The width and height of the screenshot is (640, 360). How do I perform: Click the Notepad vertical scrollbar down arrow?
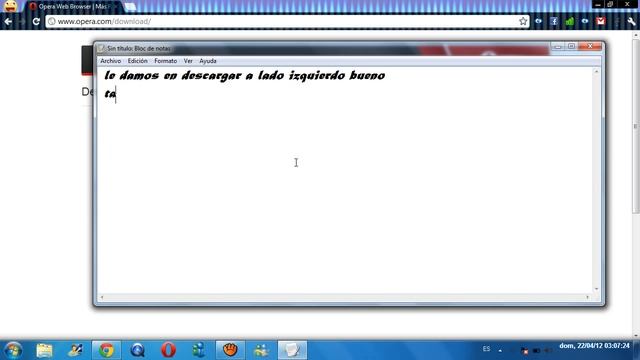pos(596,289)
